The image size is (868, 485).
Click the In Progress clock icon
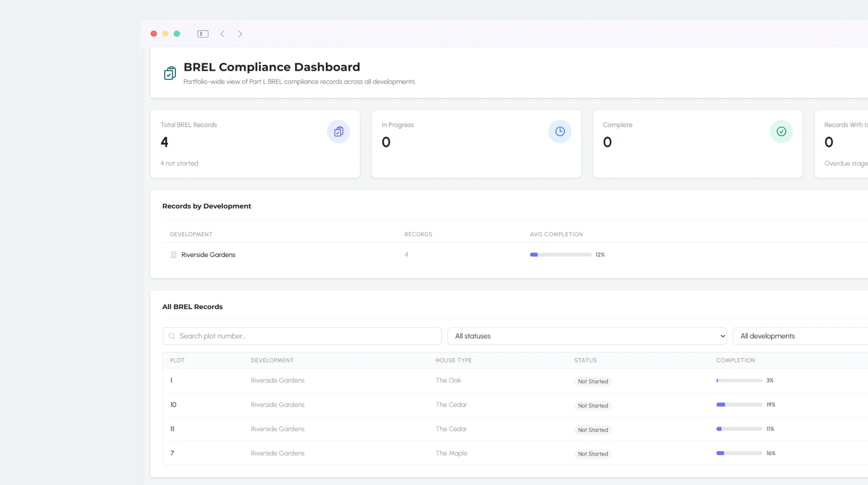(x=560, y=132)
